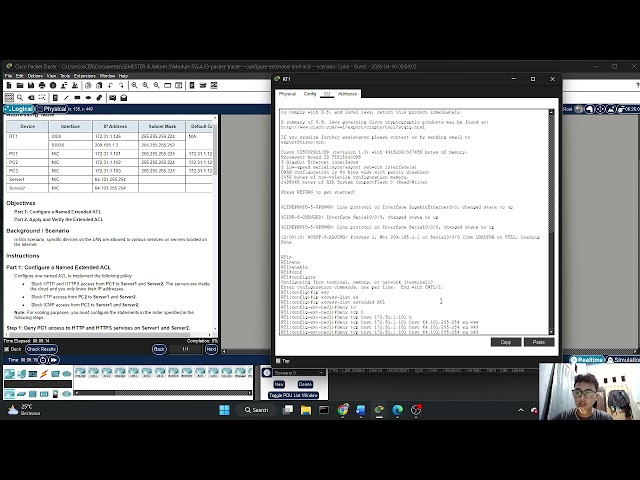This screenshot has width=640, height=480.
Task: Open the Options menu
Action: tap(35, 76)
